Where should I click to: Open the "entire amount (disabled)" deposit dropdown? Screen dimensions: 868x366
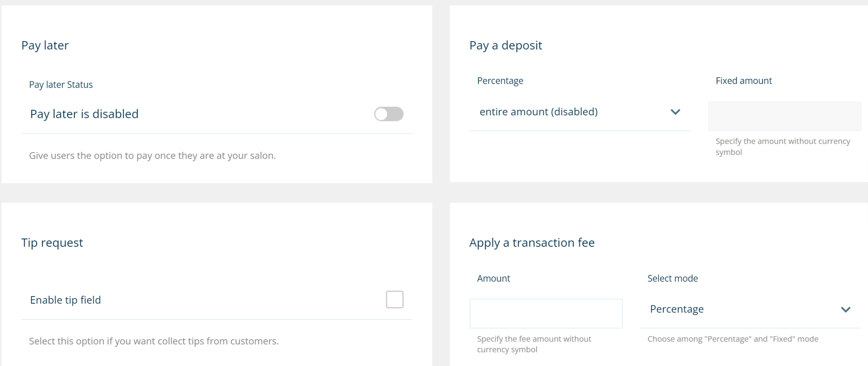(579, 112)
